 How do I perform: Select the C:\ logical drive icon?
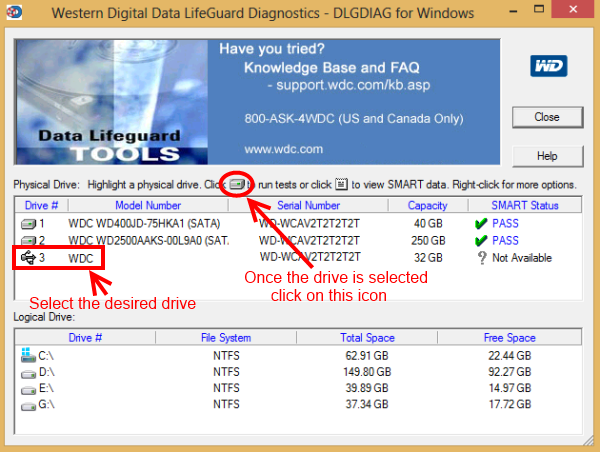point(26,355)
